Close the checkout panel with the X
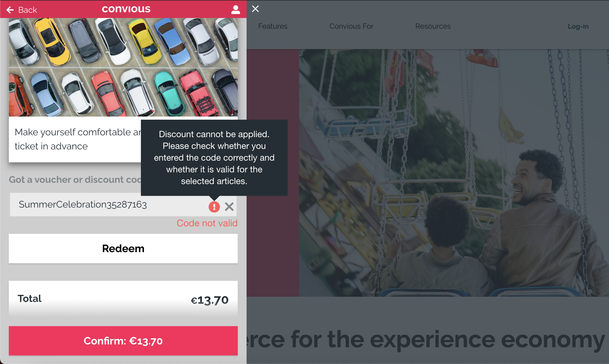Viewport: 609px width, 364px height. click(255, 9)
